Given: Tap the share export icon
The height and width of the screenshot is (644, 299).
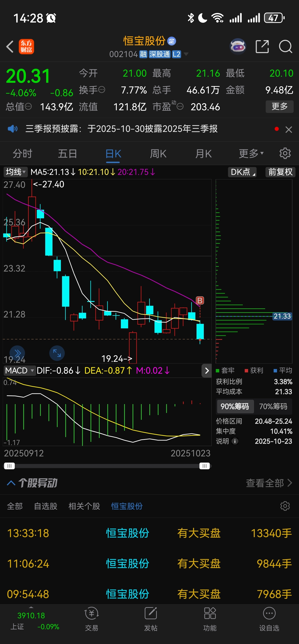Looking at the screenshot, I should 262,46.
